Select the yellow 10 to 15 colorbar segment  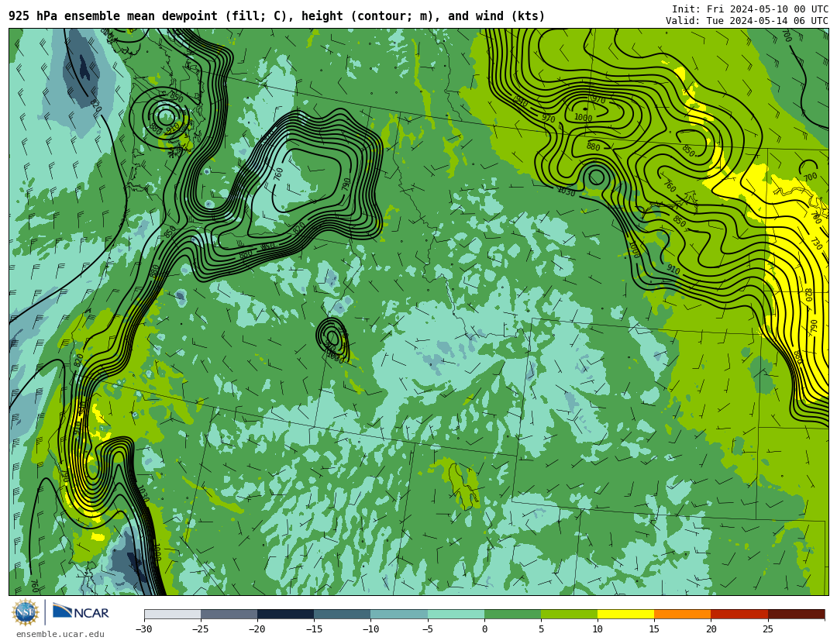point(626,614)
